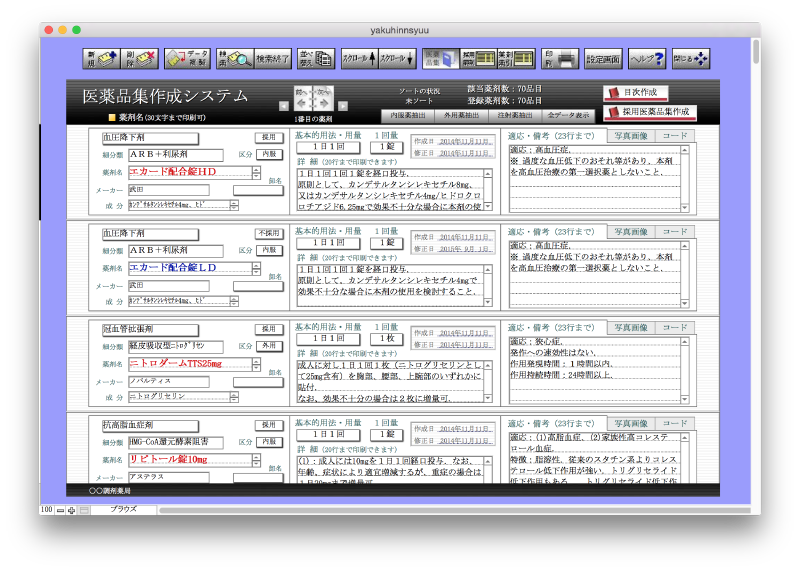Open コード tab for ニトロダームTTS25mg record
800x571 pixels.
point(674,328)
